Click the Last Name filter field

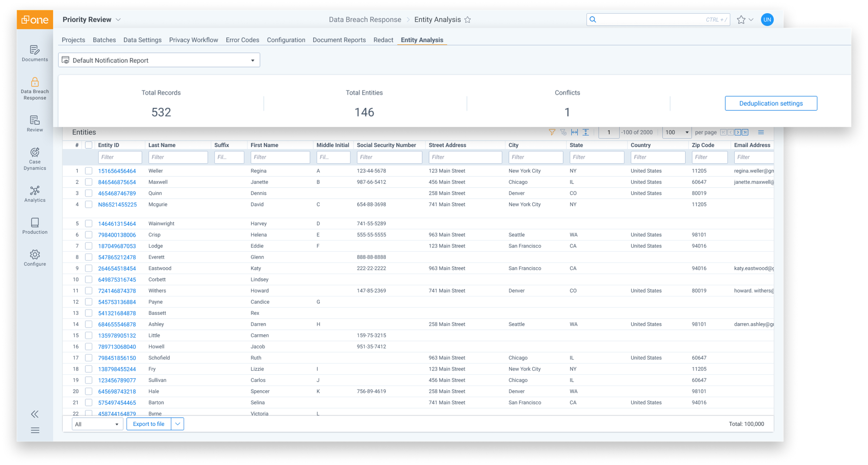point(178,157)
